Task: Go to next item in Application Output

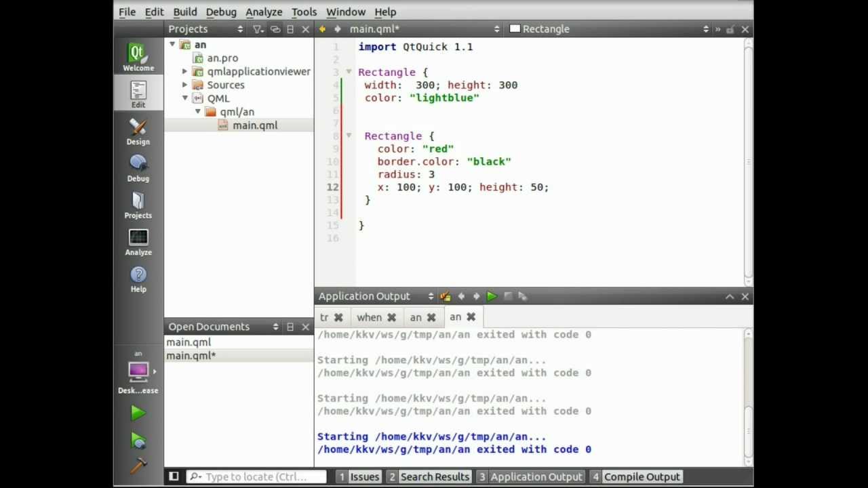Action: 476,296
